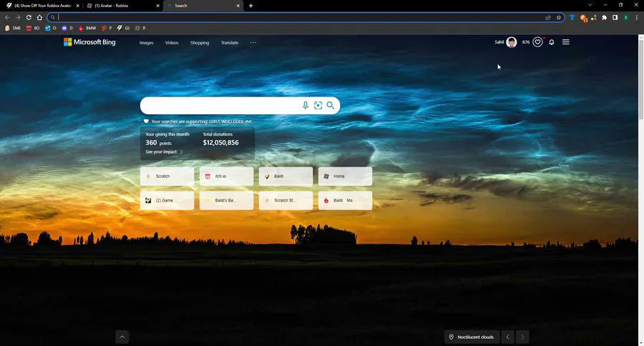Bookmark this page with star icon

coord(559,18)
